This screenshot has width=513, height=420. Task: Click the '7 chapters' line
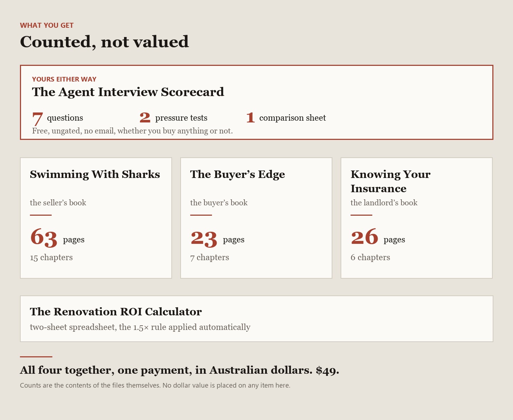pyautogui.click(x=209, y=258)
